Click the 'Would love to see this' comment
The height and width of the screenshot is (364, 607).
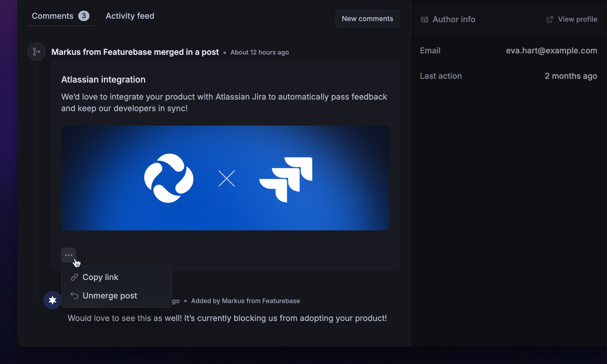tap(227, 318)
